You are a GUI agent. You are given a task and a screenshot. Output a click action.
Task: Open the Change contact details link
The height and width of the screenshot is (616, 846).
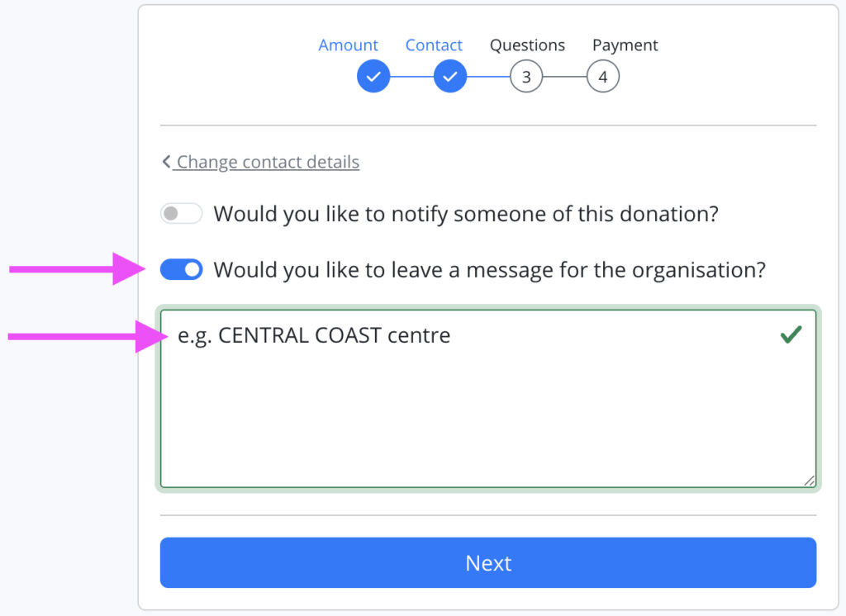pyautogui.click(x=268, y=162)
